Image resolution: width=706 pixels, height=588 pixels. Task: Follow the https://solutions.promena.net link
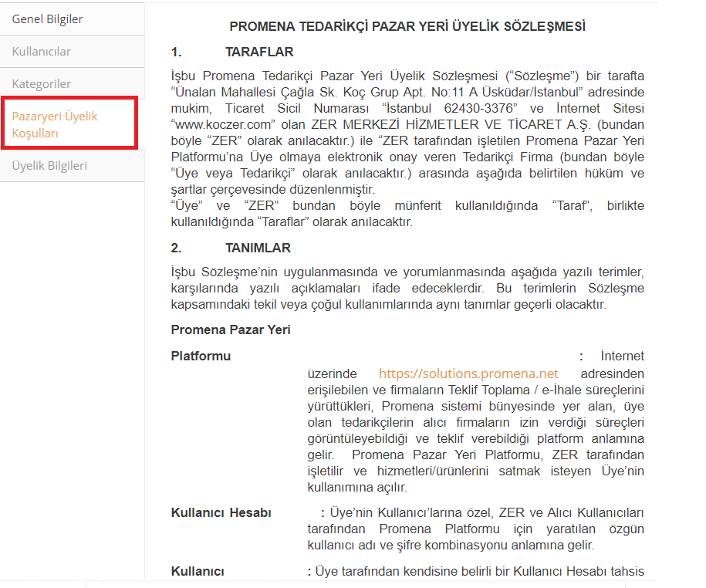click(468, 373)
